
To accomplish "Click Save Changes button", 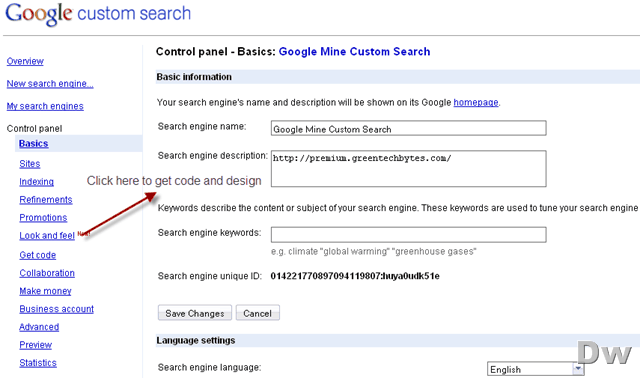I will click(195, 313).
